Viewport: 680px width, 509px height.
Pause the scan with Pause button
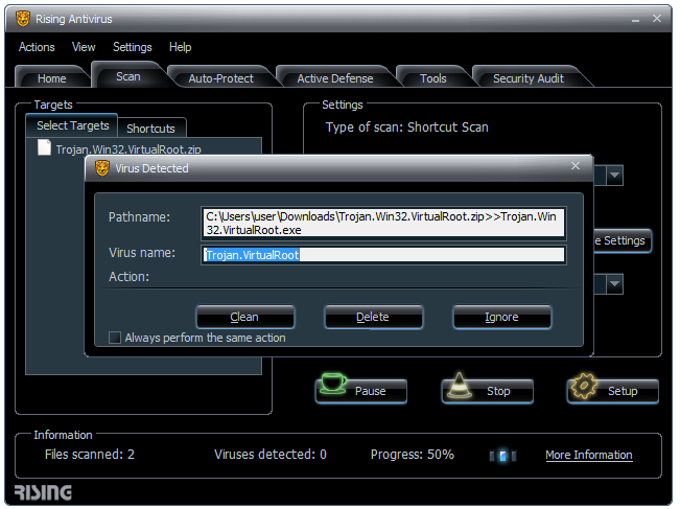click(x=361, y=391)
